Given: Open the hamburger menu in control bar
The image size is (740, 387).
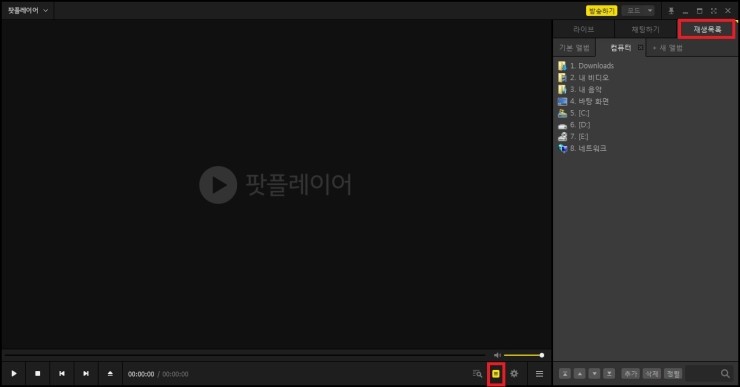Looking at the screenshot, I should coord(539,374).
